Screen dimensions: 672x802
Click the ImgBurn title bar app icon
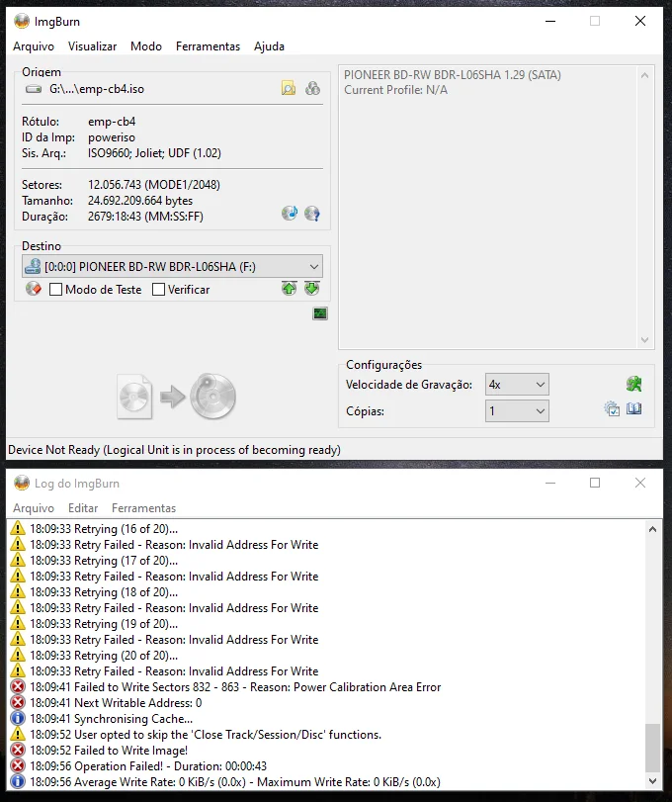pyautogui.click(x=22, y=21)
